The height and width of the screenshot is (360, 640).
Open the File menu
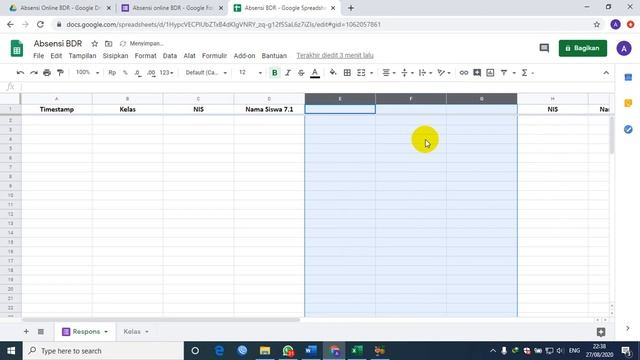(38, 56)
